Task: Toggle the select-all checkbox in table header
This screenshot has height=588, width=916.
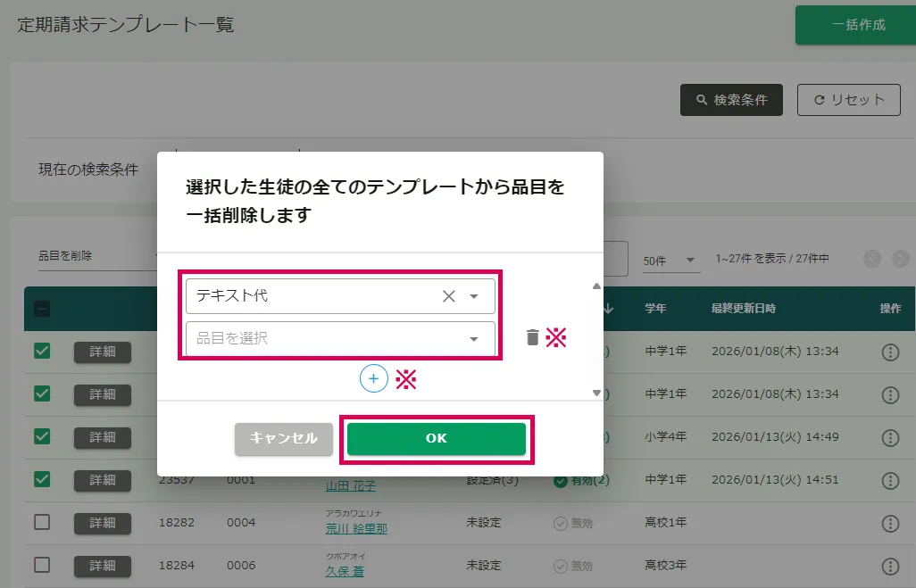Action: coord(42,309)
